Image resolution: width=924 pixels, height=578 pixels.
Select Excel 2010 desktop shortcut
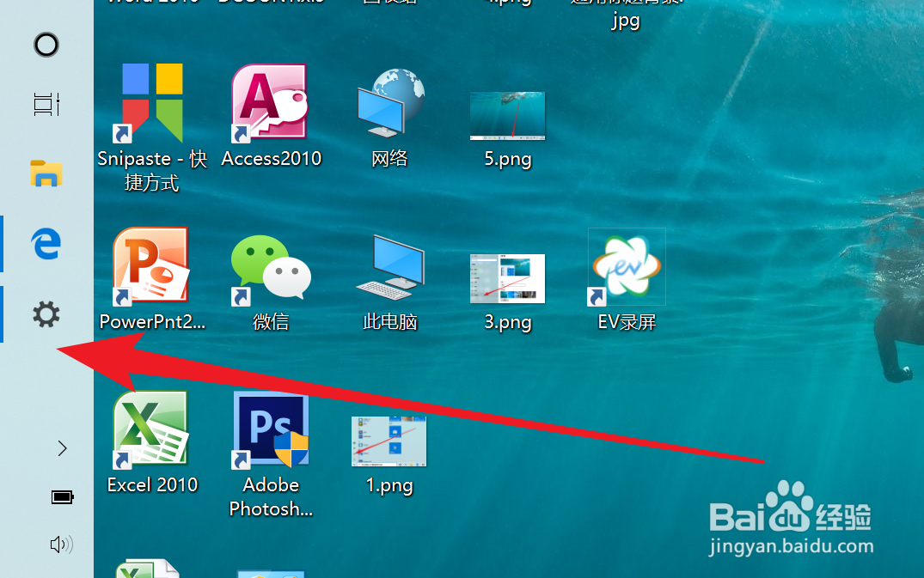click(x=151, y=430)
